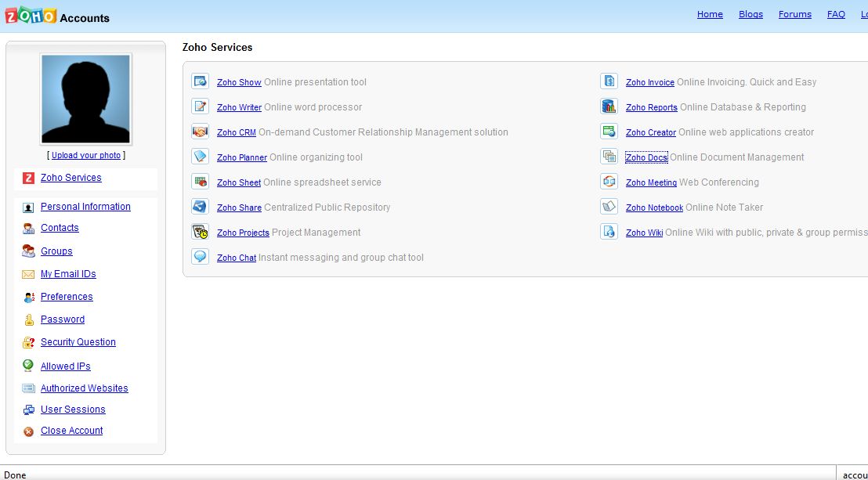Open the Zoho Docs link

point(646,158)
